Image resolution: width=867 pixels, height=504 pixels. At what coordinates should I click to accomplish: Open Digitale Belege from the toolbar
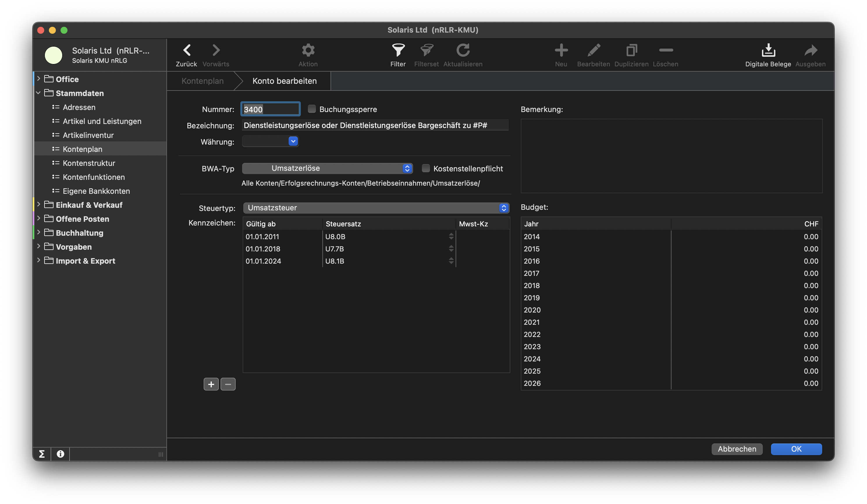click(x=768, y=51)
